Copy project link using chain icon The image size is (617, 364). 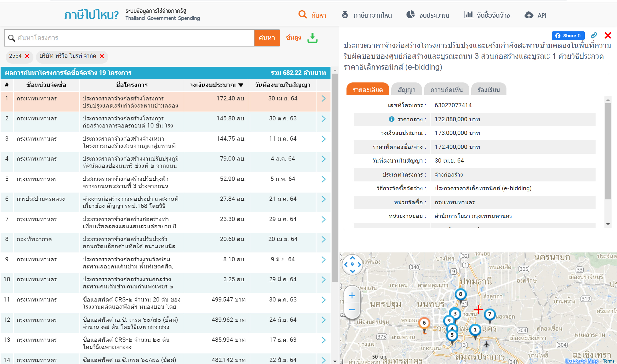[594, 35]
